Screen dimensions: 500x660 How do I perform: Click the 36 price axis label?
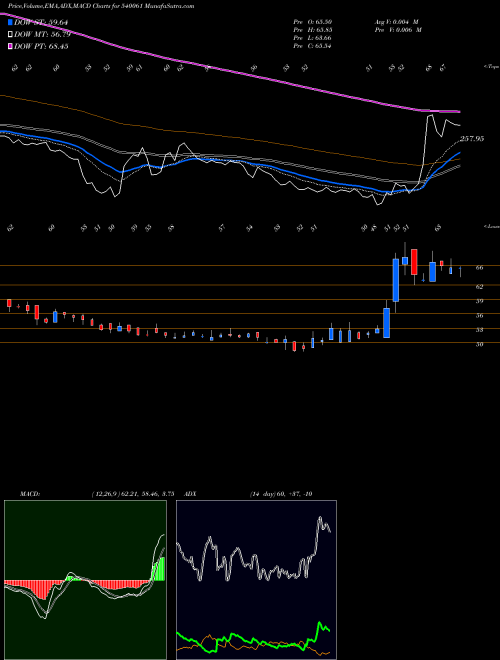(479, 316)
